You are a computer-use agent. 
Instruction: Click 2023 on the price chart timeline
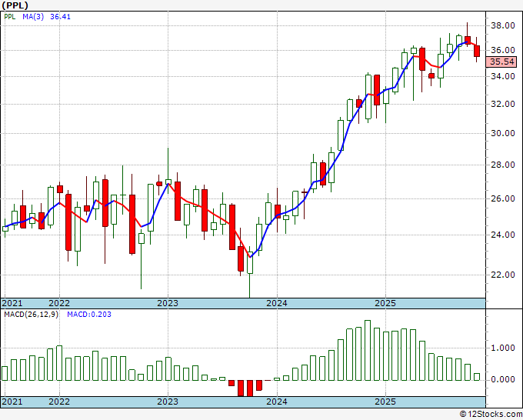coord(168,304)
